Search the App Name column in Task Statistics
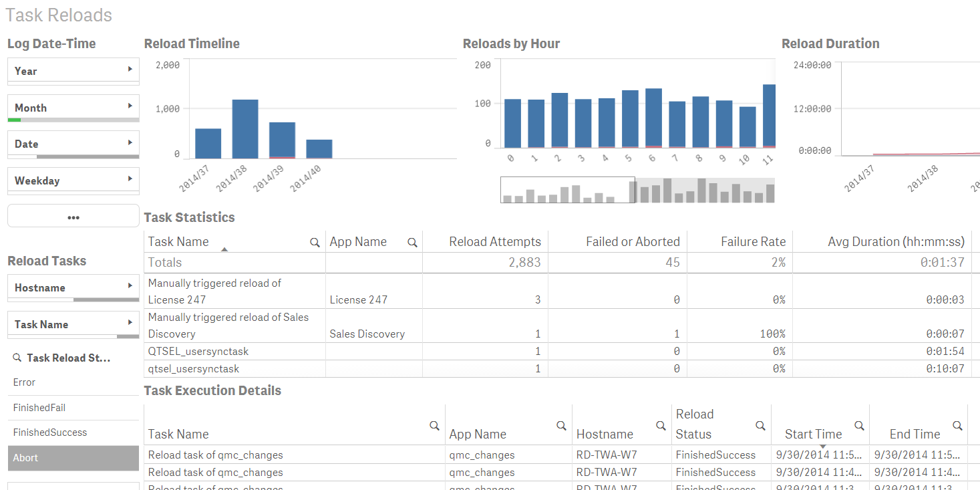This screenshot has height=490, width=980. (x=412, y=243)
